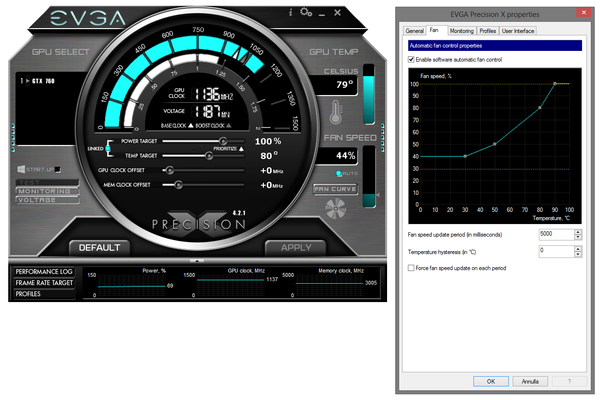
Task: Switch to Monitoring tab in properties dialog
Action: pyautogui.click(x=461, y=31)
